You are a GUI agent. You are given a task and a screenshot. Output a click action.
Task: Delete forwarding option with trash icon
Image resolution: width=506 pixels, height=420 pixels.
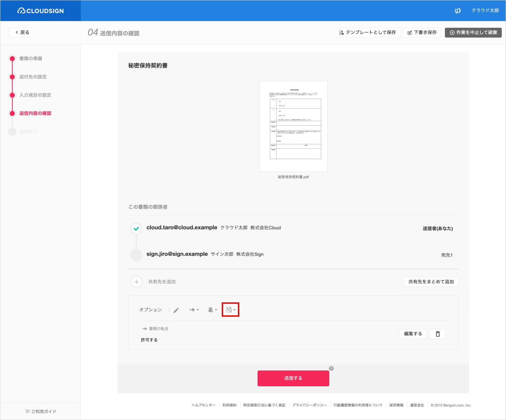click(x=438, y=334)
